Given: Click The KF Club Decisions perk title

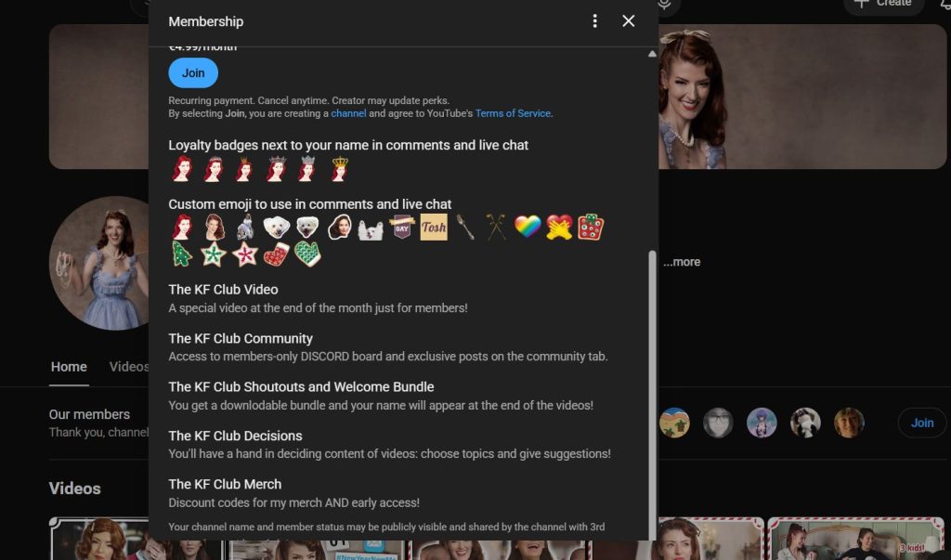Looking at the screenshot, I should (235, 436).
